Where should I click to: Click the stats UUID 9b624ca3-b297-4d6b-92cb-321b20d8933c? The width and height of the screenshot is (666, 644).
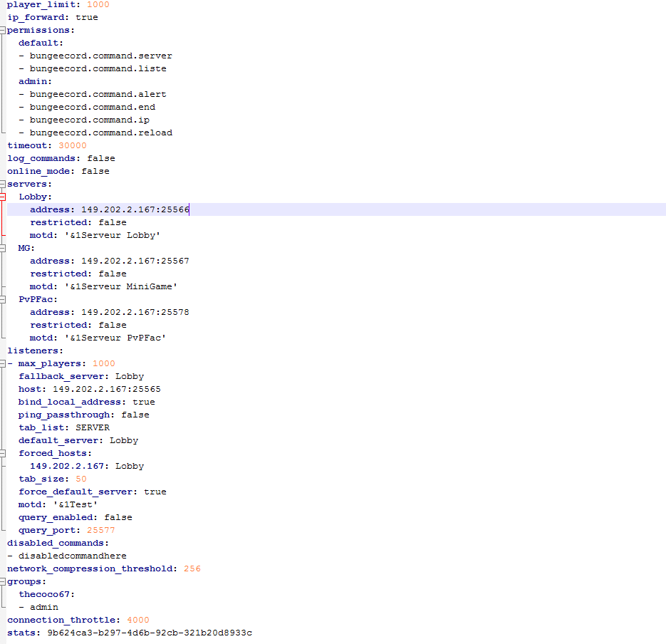coord(150,633)
